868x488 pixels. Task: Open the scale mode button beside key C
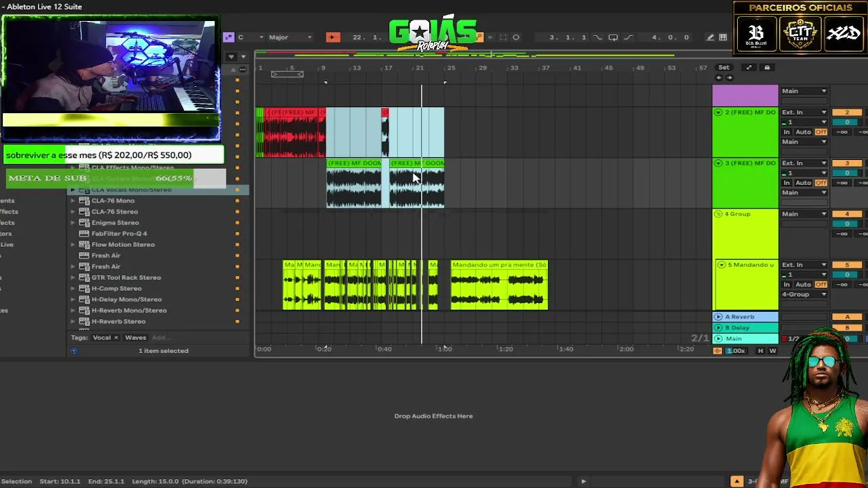(x=229, y=37)
